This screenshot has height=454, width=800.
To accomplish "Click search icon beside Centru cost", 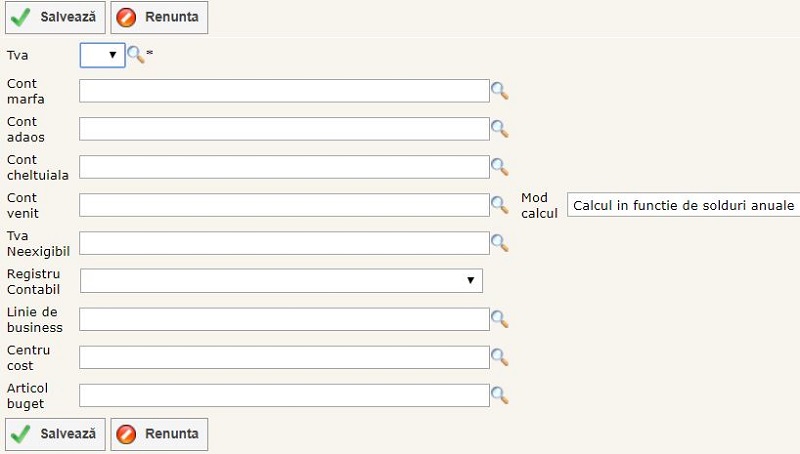I will tap(499, 357).
